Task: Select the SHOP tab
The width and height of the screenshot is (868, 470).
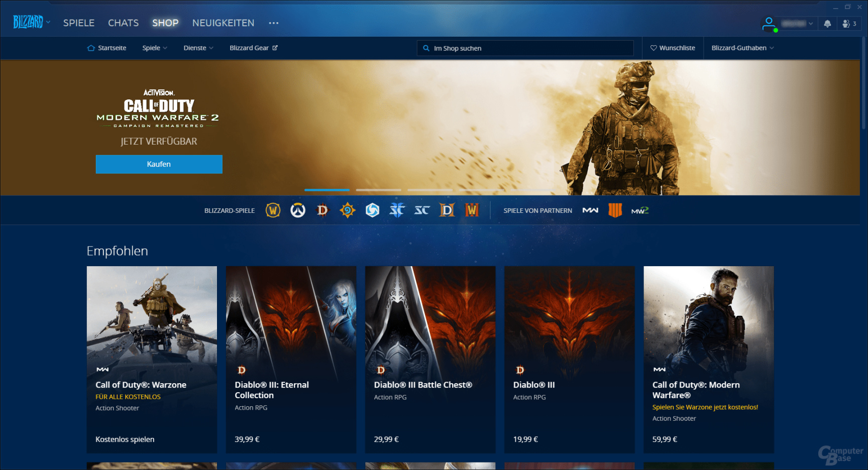Action: pos(165,23)
